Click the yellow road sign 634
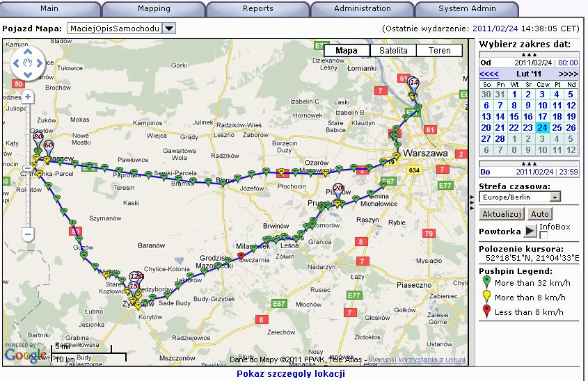The height and width of the screenshot is (381, 588). pos(414,170)
